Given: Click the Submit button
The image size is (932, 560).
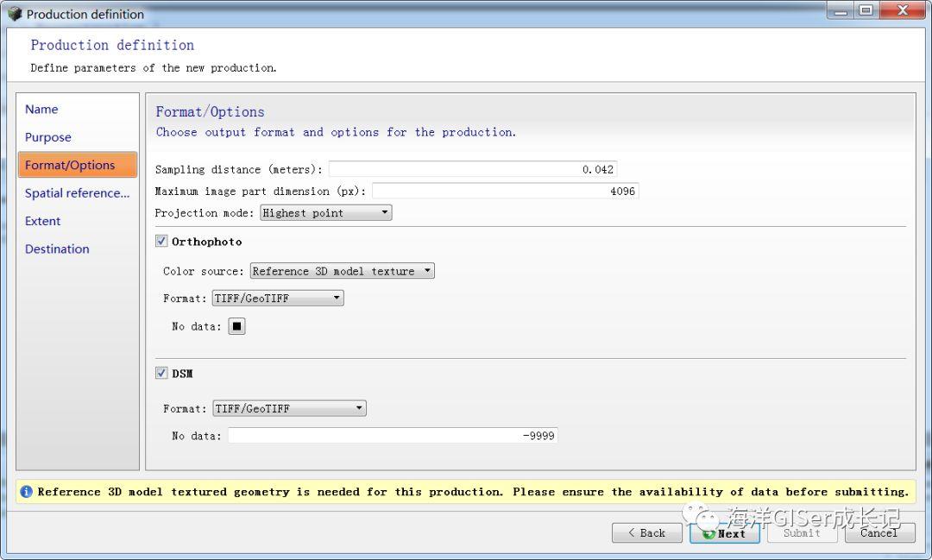Looking at the screenshot, I should (802, 532).
